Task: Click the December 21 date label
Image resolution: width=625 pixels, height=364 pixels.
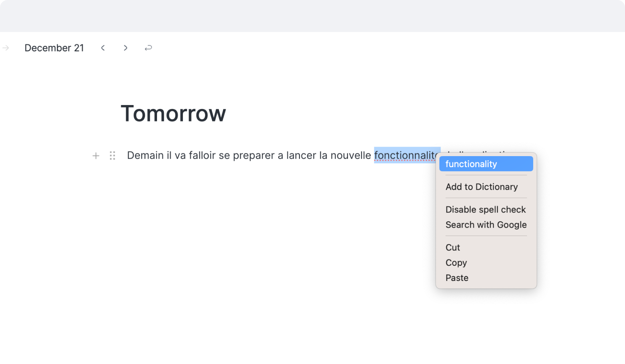Action: [54, 48]
